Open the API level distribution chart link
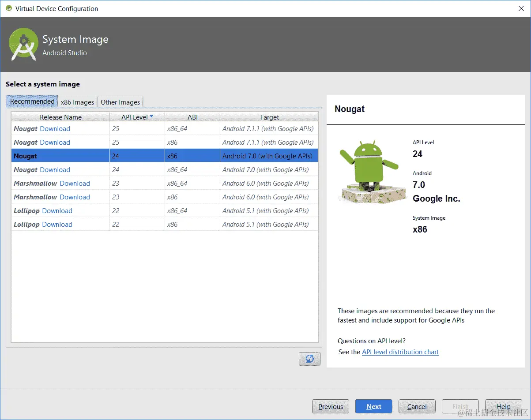This screenshot has height=420, width=531. pyautogui.click(x=400, y=352)
